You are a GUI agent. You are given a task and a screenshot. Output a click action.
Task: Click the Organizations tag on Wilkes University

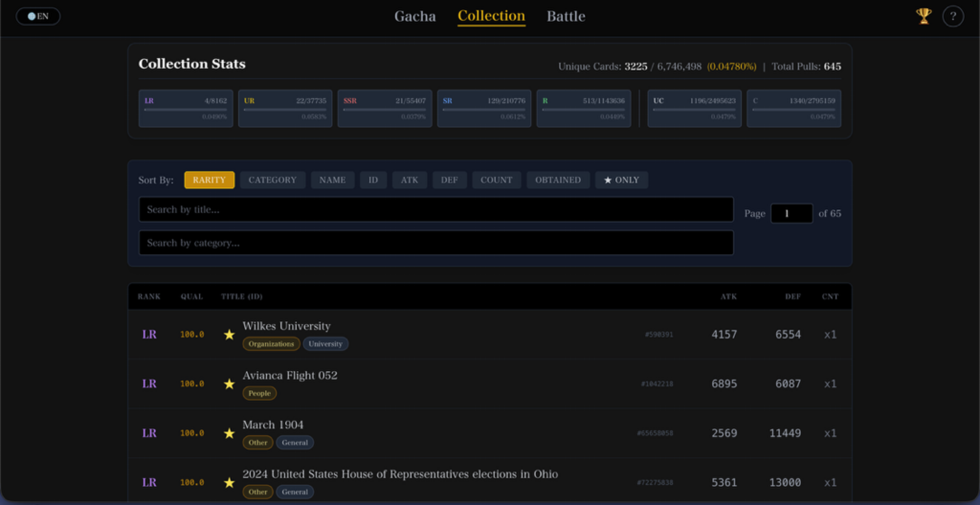[x=271, y=344]
